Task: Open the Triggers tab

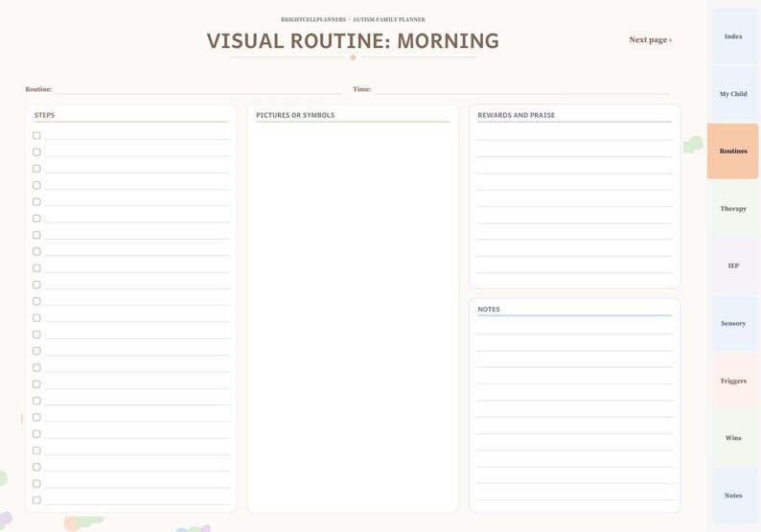Action: (x=733, y=381)
